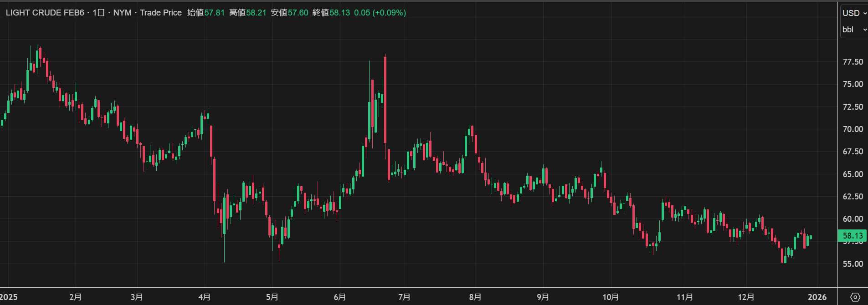Click the 終値 58.13 close value
This screenshot has width=868, height=305.
click(331, 13)
